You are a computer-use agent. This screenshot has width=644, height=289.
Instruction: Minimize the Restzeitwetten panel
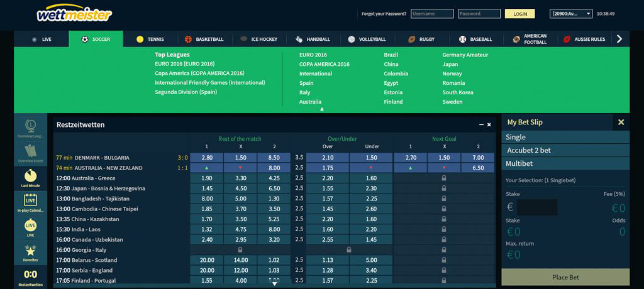click(481, 125)
